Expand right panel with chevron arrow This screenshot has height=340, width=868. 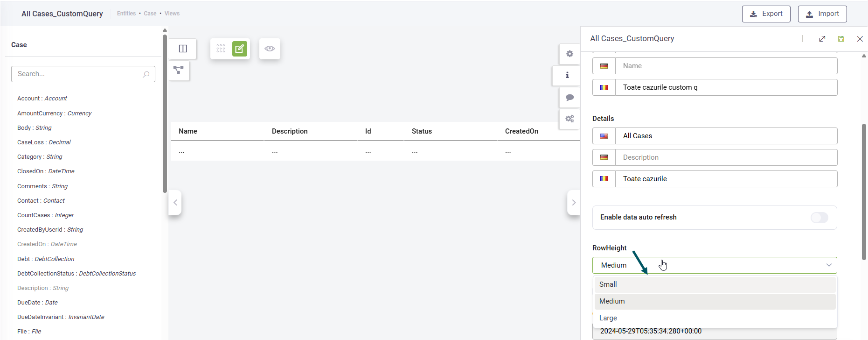[x=574, y=203]
